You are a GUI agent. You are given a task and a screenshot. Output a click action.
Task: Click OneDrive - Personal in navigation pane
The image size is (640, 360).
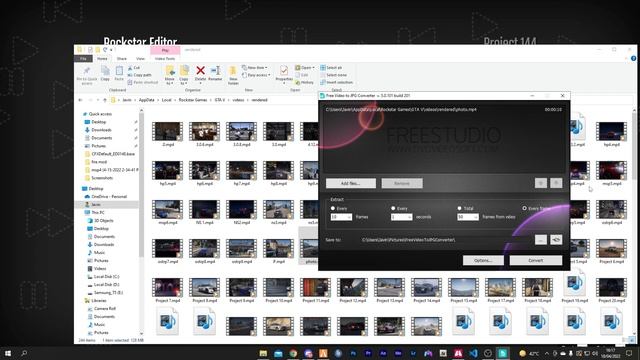click(109, 196)
